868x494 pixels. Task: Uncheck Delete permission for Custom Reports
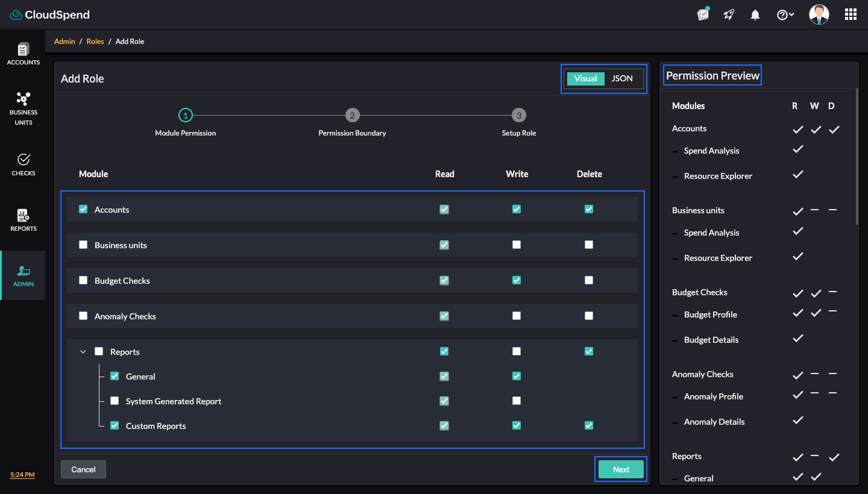pyautogui.click(x=589, y=425)
